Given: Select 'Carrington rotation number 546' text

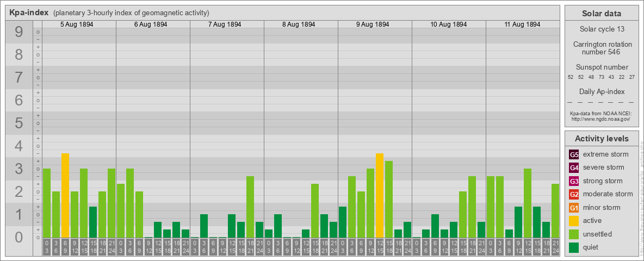Looking at the screenshot, I should coord(602,48).
